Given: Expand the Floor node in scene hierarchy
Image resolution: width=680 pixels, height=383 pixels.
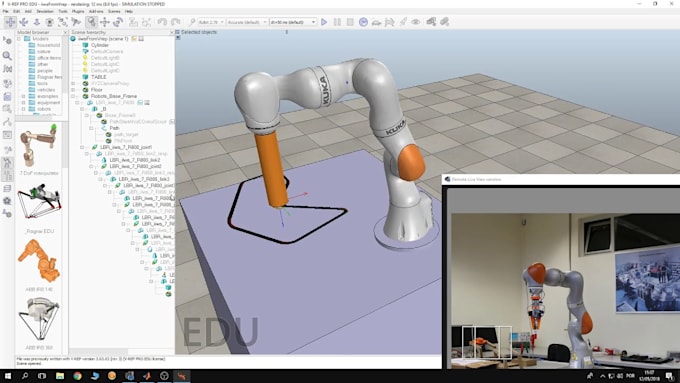Looking at the screenshot, I should coord(73,89).
